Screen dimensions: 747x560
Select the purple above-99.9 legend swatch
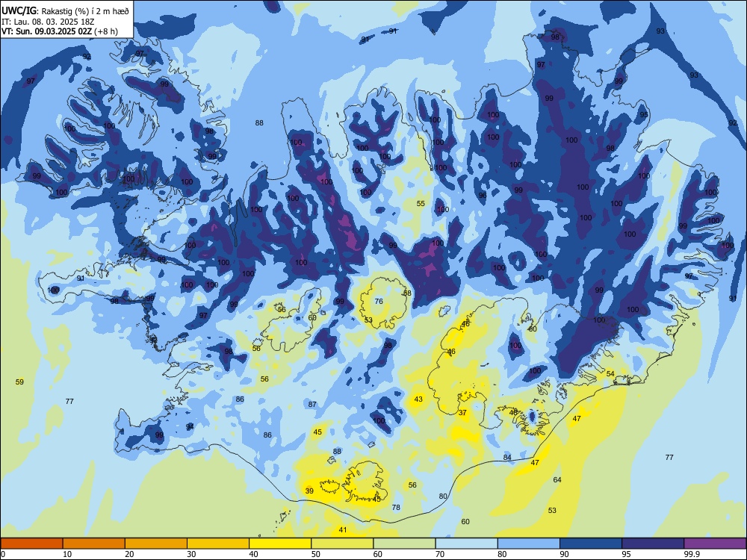point(715,544)
